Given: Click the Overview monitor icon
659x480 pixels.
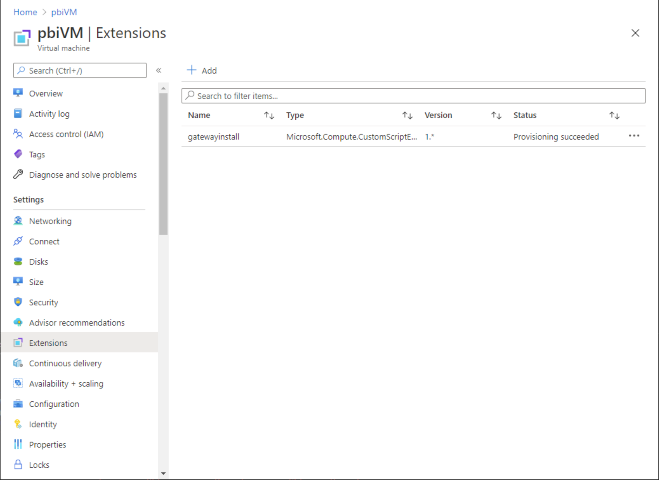Looking at the screenshot, I should pyautogui.click(x=18, y=93).
